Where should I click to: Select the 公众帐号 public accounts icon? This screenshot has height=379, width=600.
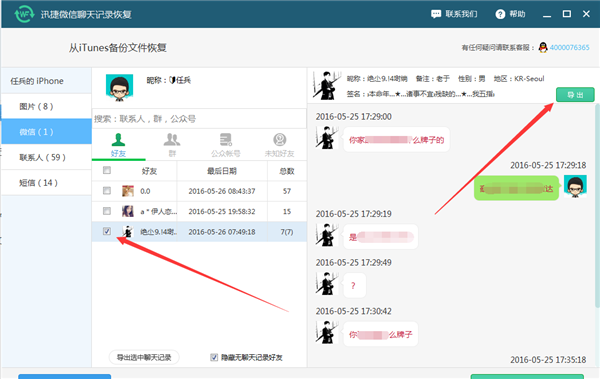tap(225, 140)
